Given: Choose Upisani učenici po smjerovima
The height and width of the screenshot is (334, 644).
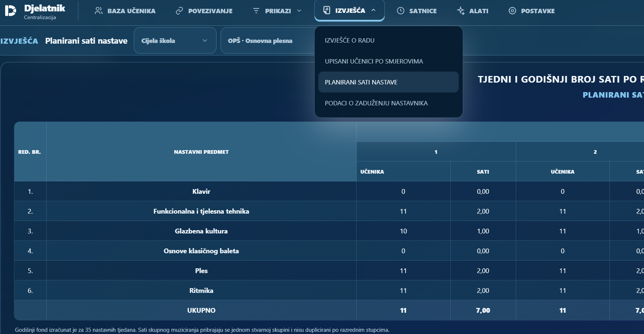Looking at the screenshot, I should [x=389, y=61].
